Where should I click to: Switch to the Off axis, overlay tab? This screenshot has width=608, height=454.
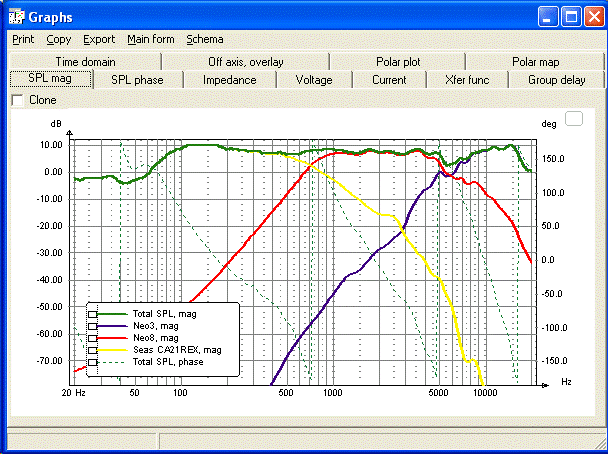pyautogui.click(x=245, y=62)
